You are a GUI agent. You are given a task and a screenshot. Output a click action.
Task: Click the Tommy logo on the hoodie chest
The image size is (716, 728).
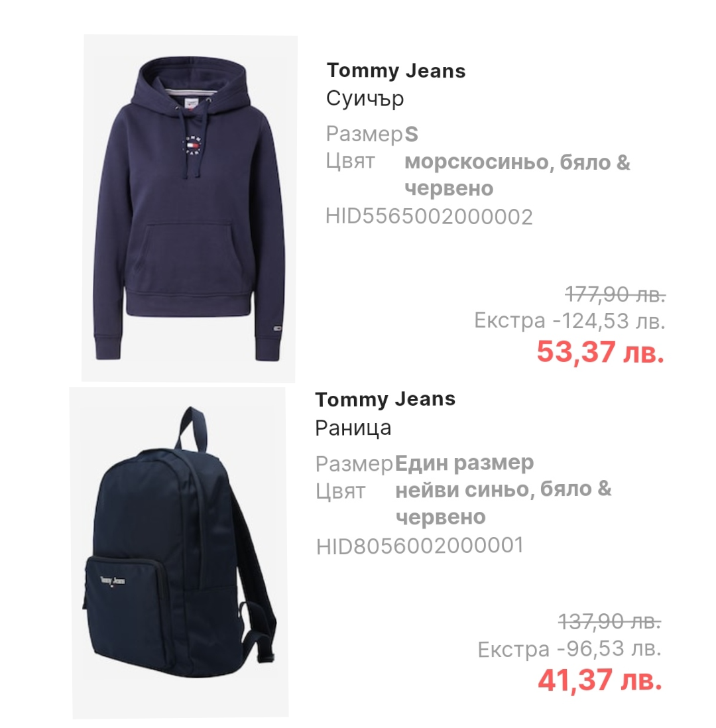[x=192, y=145]
